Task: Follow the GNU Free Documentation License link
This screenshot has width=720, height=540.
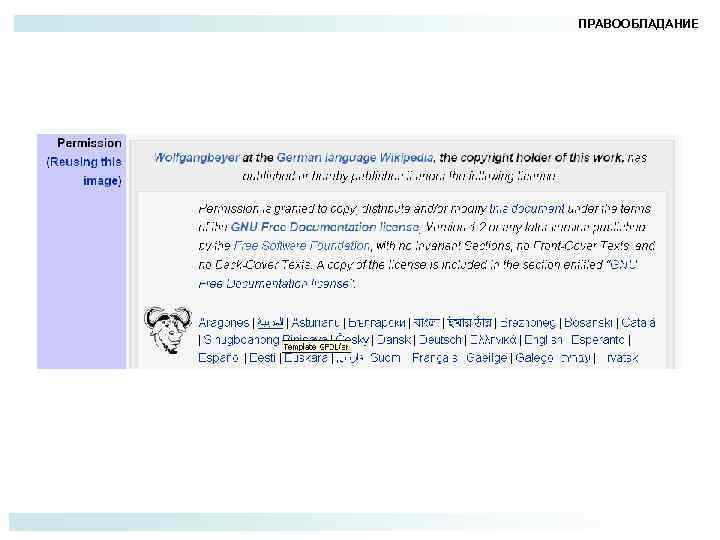Action: pyautogui.click(x=325, y=227)
